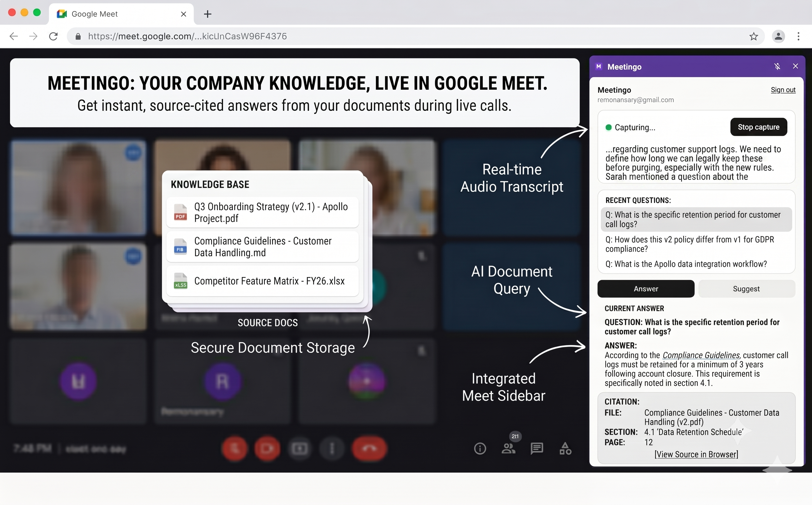The width and height of the screenshot is (812, 505).
Task: Click the address bar URL field
Action: pyautogui.click(x=415, y=36)
